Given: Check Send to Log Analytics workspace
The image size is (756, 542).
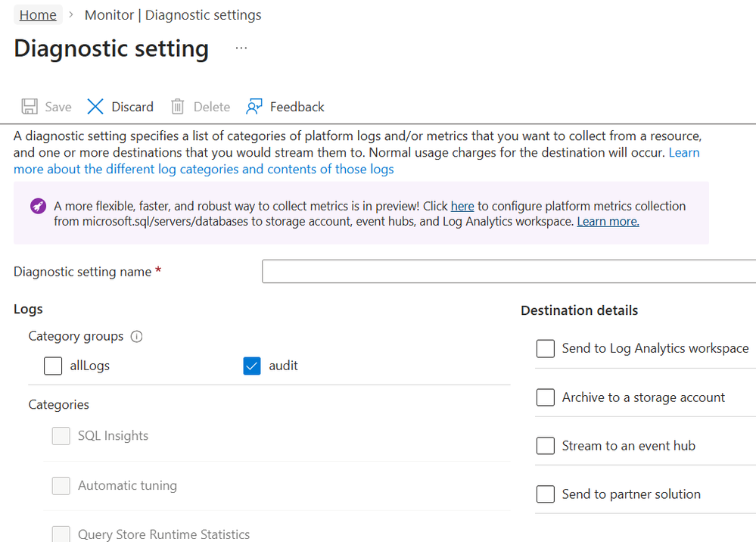Looking at the screenshot, I should pos(546,349).
